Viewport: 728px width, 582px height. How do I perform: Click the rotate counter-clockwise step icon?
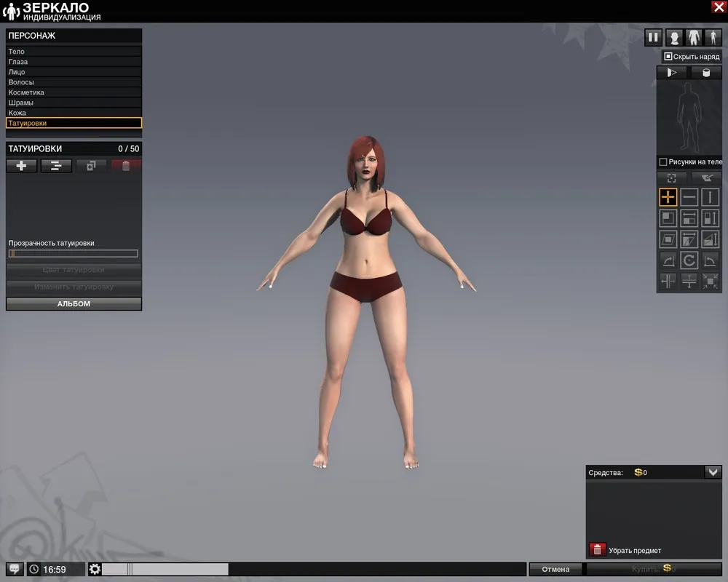tap(711, 260)
